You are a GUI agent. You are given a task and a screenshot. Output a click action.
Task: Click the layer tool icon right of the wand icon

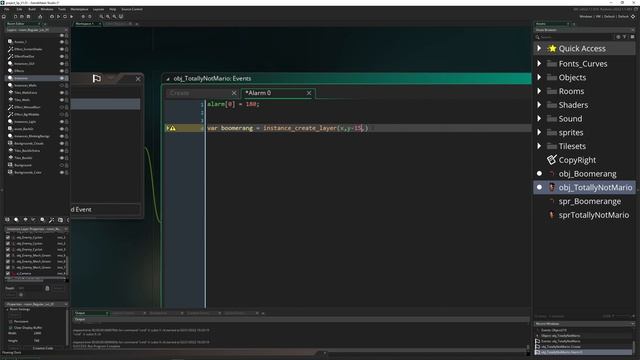coord(60,220)
